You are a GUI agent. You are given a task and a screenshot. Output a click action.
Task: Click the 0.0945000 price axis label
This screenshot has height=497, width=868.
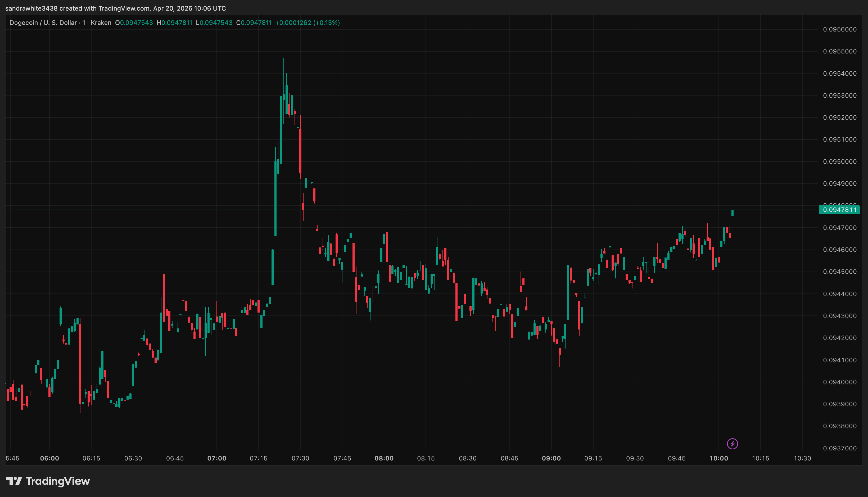(840, 272)
